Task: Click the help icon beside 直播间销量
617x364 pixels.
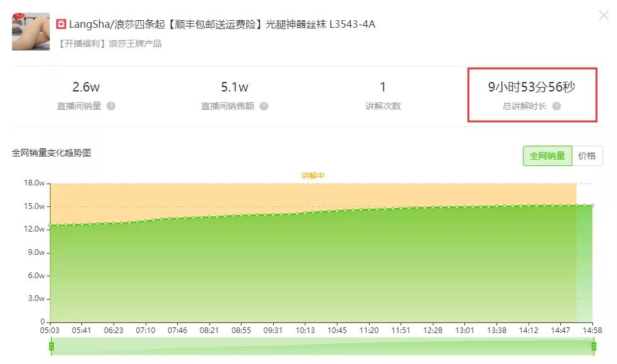Action: click(112, 106)
